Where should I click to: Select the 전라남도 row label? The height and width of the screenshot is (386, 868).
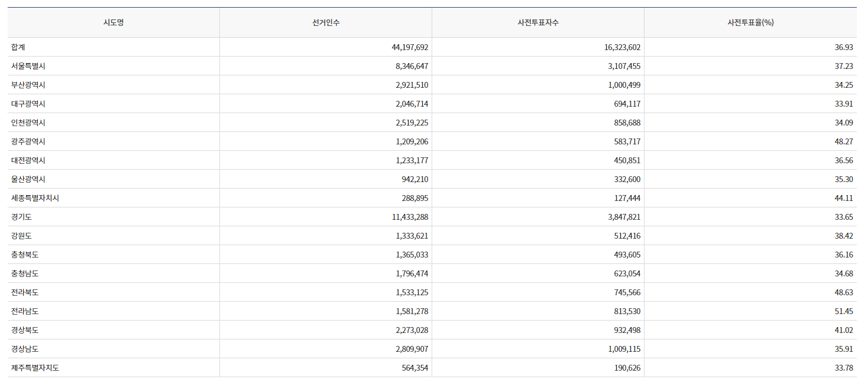[x=25, y=311]
